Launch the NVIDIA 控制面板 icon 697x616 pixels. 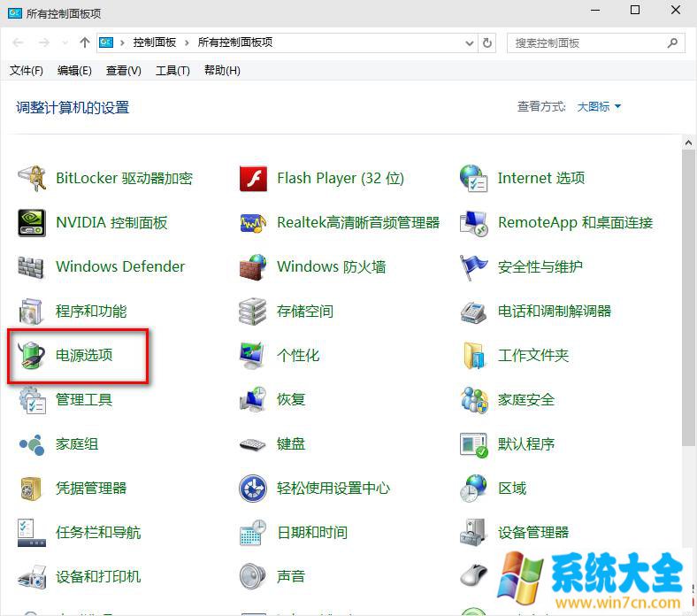(32, 222)
